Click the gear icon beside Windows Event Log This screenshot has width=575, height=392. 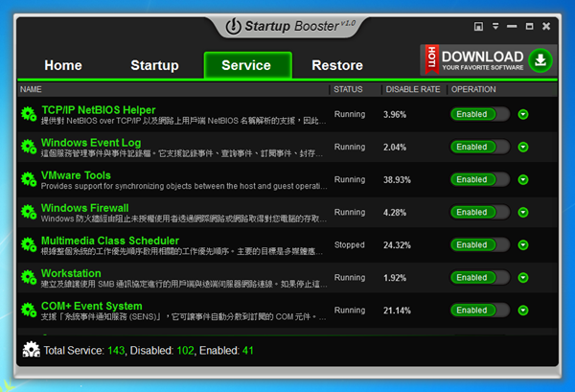[29, 147]
